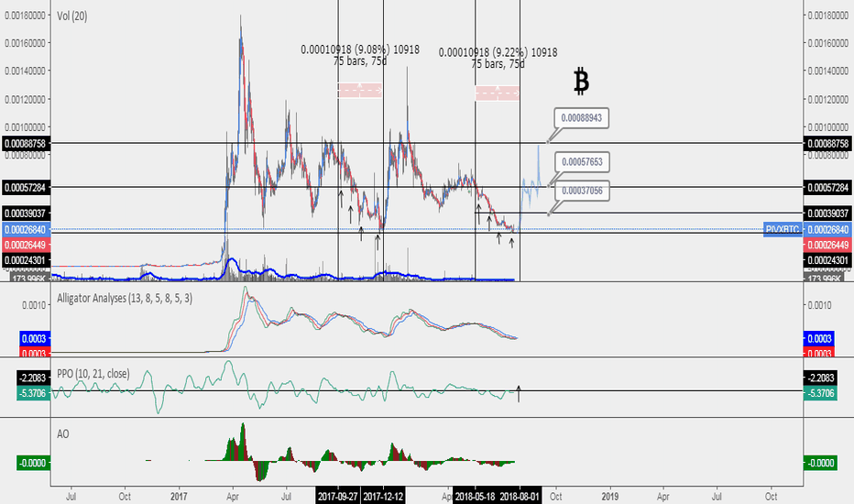Select the 2017-09-27 date marker
The width and height of the screenshot is (854, 504).
pos(338,497)
